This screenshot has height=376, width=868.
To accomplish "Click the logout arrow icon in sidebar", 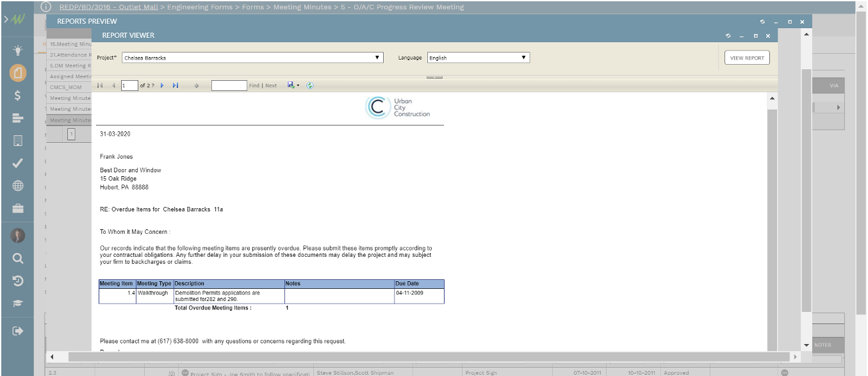I will pyautogui.click(x=18, y=331).
